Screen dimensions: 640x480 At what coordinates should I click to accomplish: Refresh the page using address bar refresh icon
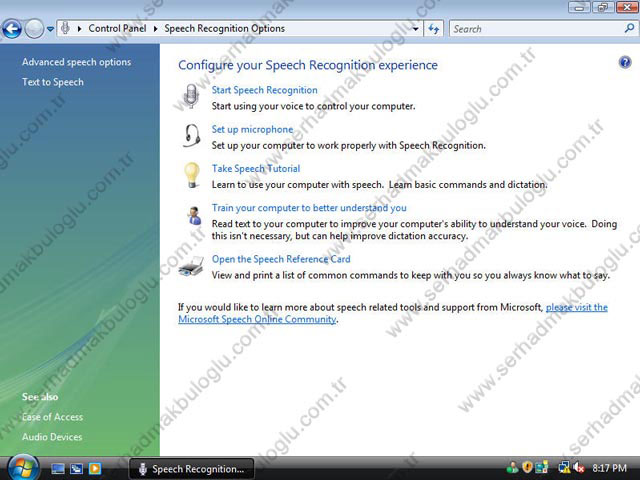(x=434, y=29)
